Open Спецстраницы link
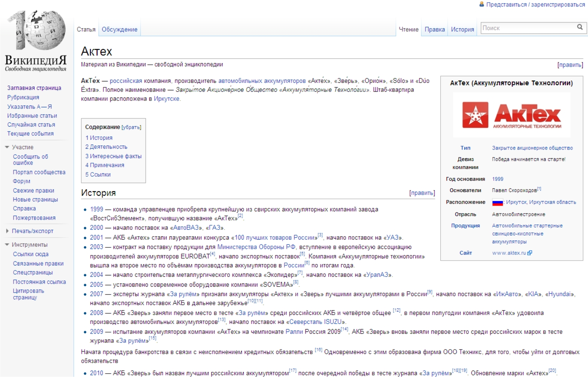The height and width of the screenshot is (377, 588). (33, 272)
